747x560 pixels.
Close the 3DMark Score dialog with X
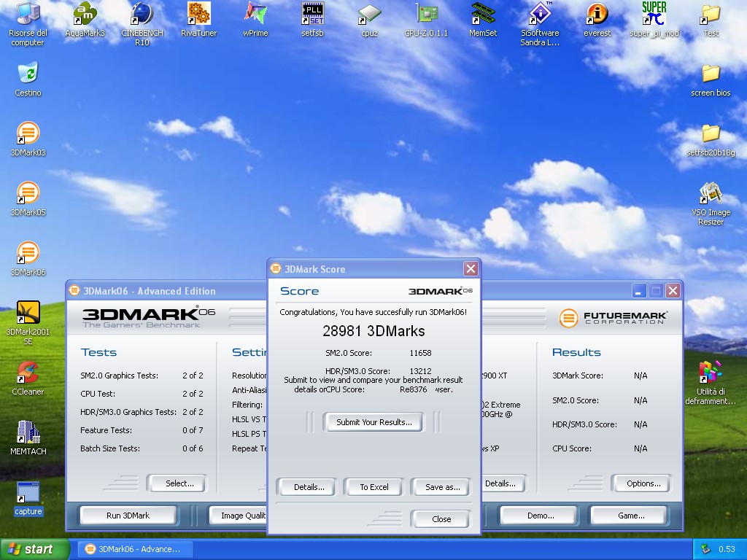[471, 269]
